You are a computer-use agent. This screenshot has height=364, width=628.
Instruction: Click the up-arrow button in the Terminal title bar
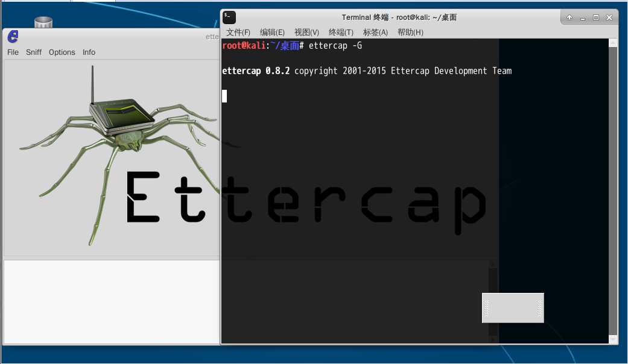[x=569, y=17]
